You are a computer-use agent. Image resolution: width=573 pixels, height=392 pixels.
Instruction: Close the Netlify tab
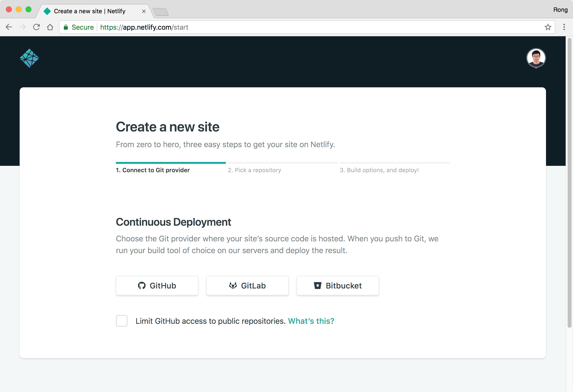(x=144, y=11)
